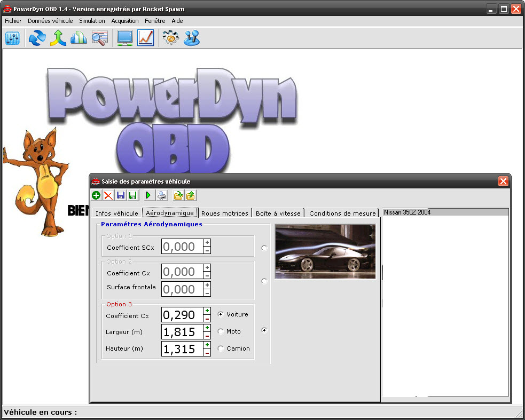
Task: Decrease Option 2 Coefficient Cx with minus
Action: (207, 275)
